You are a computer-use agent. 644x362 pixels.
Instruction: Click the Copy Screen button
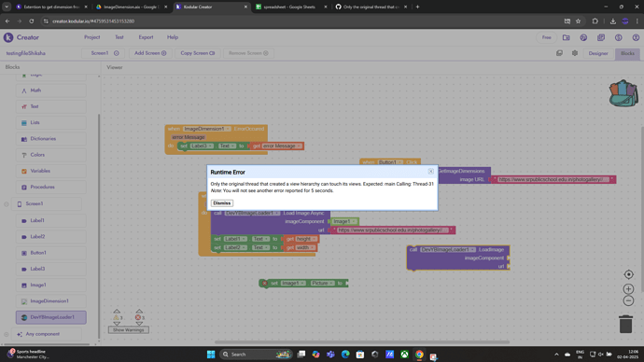(198, 53)
